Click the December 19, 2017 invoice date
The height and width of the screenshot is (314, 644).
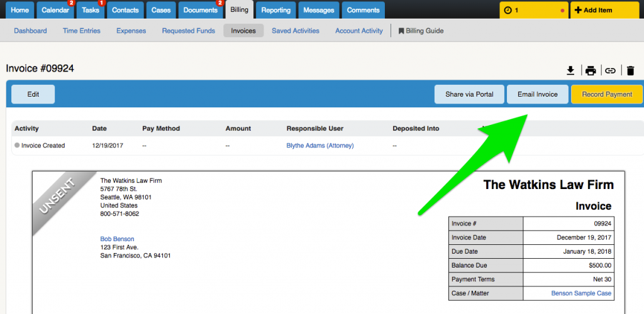click(584, 238)
